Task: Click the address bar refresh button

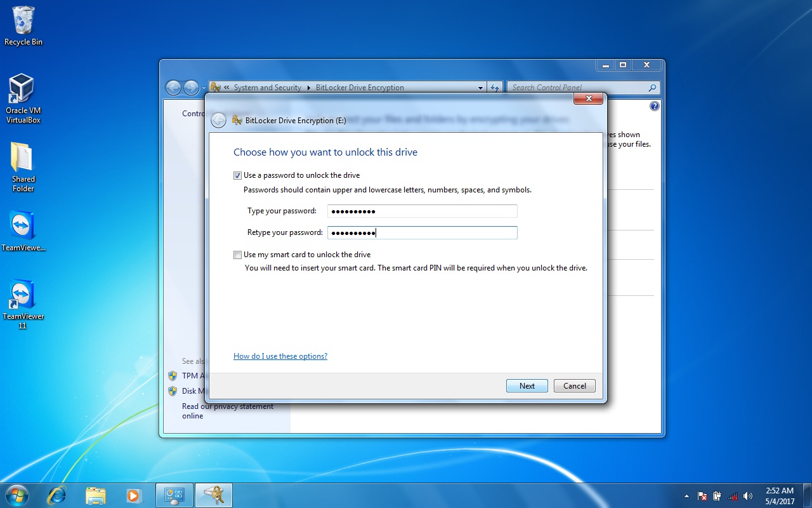Action: point(495,88)
